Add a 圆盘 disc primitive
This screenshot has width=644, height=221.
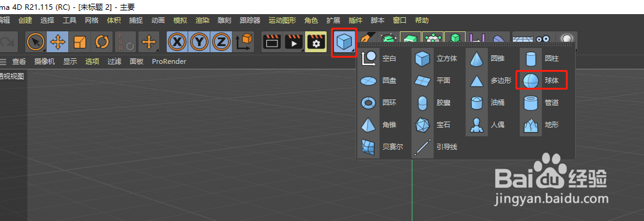[x=379, y=81]
